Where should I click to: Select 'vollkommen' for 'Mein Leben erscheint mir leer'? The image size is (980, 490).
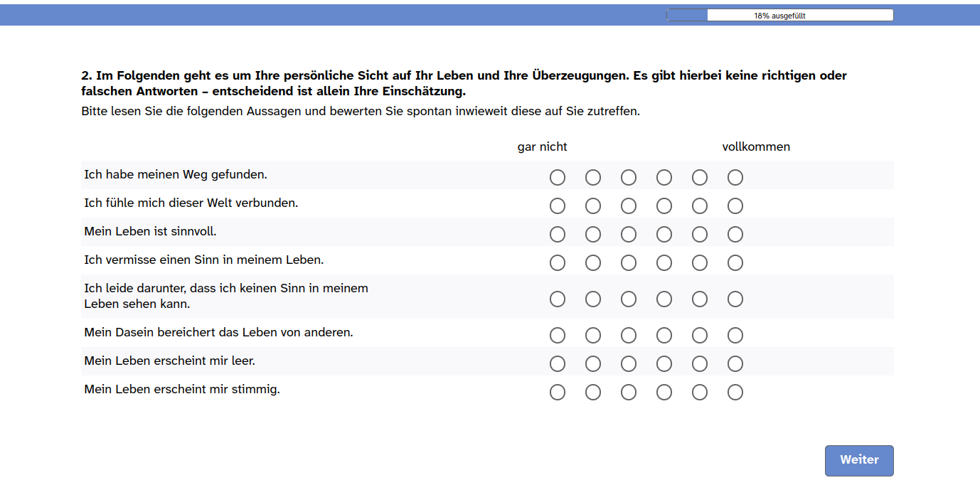[735, 363]
